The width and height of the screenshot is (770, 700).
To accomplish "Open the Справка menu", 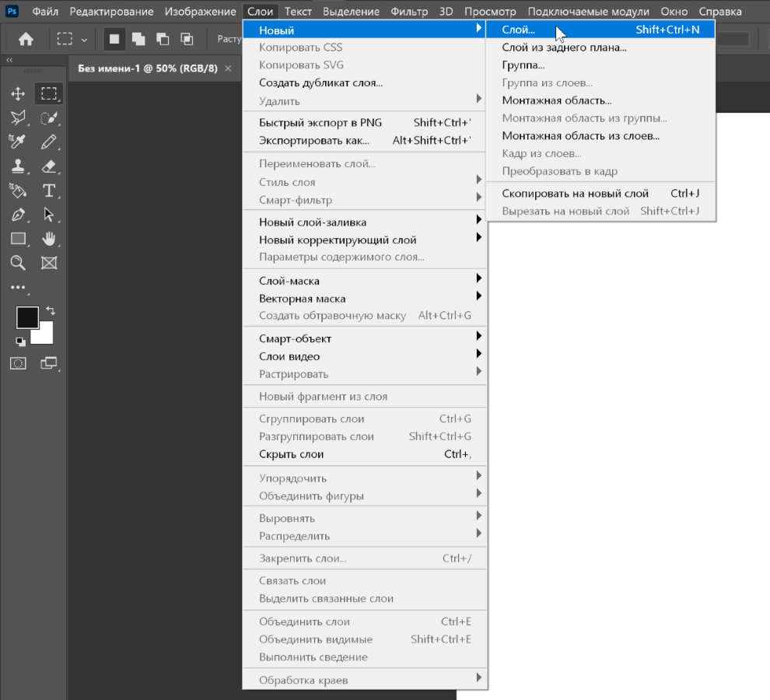I will click(x=720, y=12).
